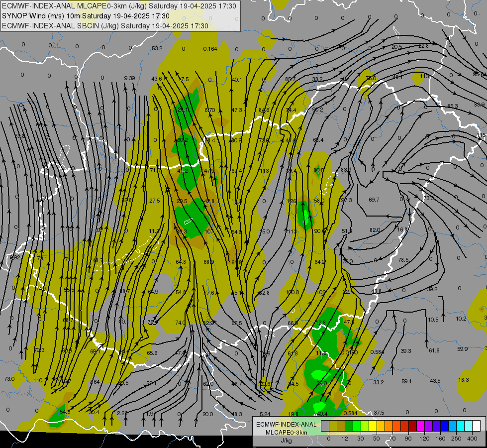The width and height of the screenshot is (487, 448).
Task: Click legend tick label 70
Action: [392, 439]
